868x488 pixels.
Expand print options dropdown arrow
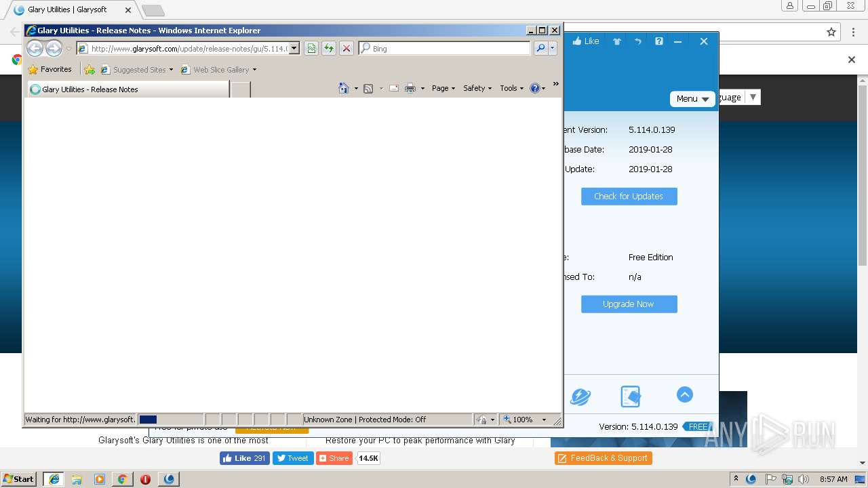click(422, 88)
